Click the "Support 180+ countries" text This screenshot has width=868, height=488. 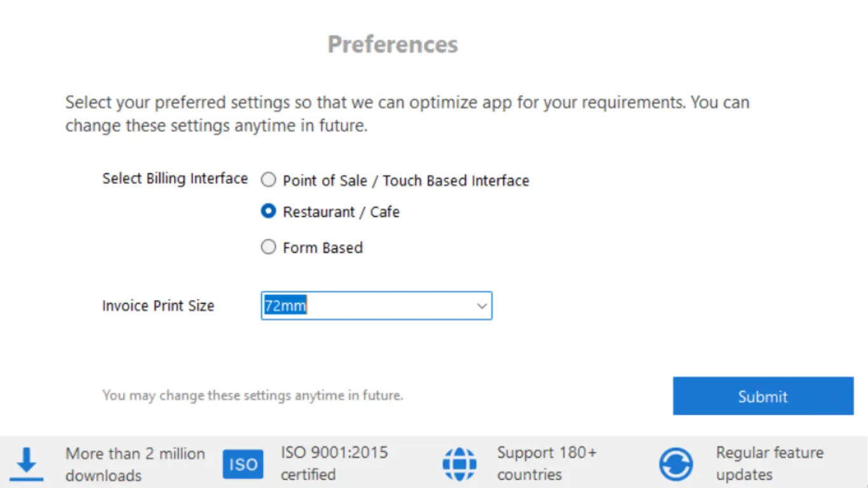547,464
